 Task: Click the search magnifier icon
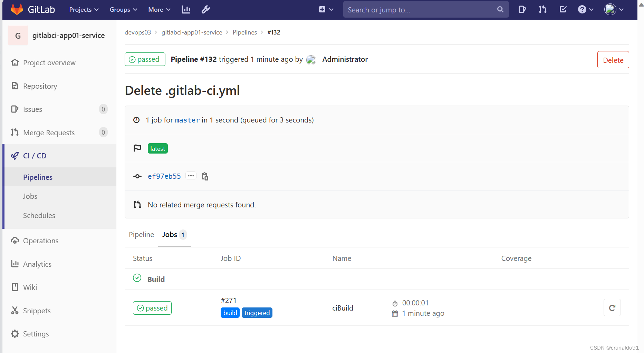(x=500, y=10)
